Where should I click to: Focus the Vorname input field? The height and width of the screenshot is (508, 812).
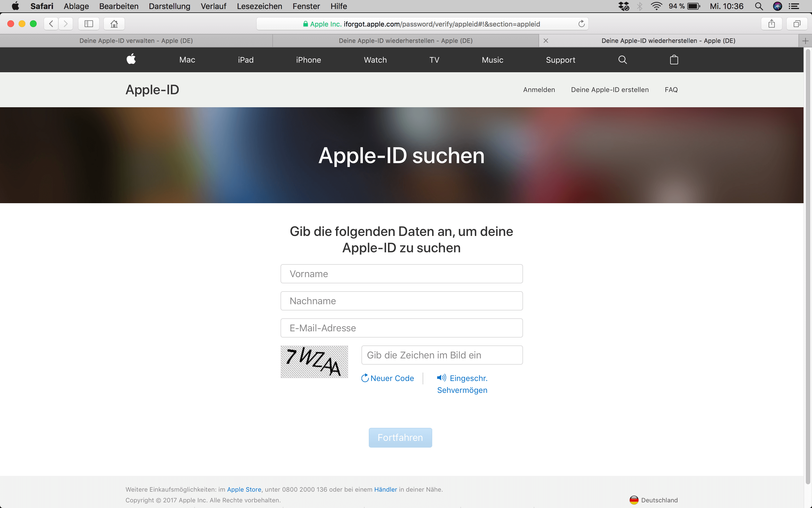(401, 274)
